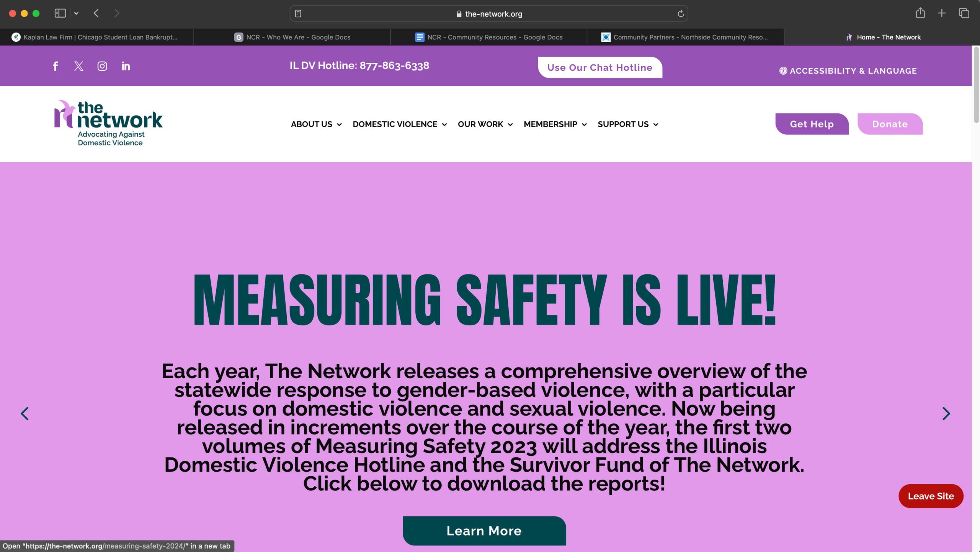Expand Membership menu
Screen dimensions: 980x552
point(555,124)
